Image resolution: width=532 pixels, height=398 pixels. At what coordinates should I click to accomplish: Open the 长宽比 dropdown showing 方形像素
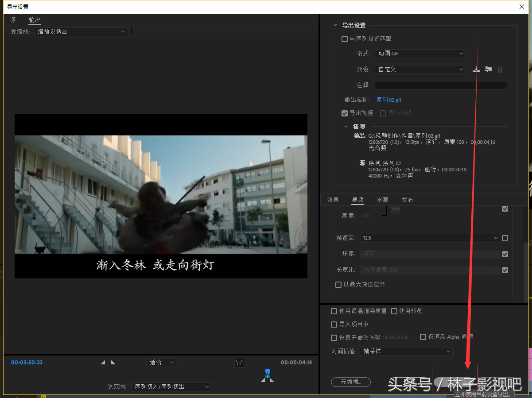click(430, 270)
